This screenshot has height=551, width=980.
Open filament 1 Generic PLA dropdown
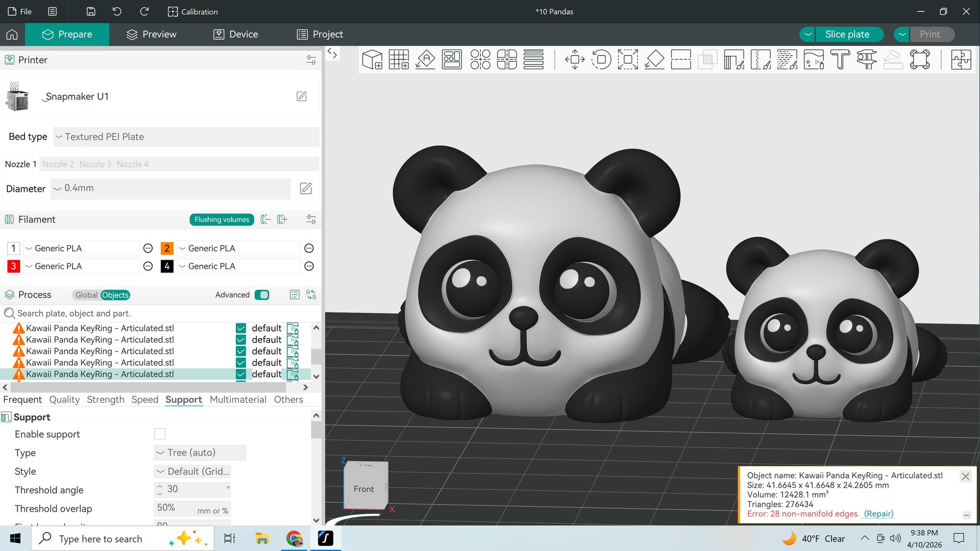[81, 248]
